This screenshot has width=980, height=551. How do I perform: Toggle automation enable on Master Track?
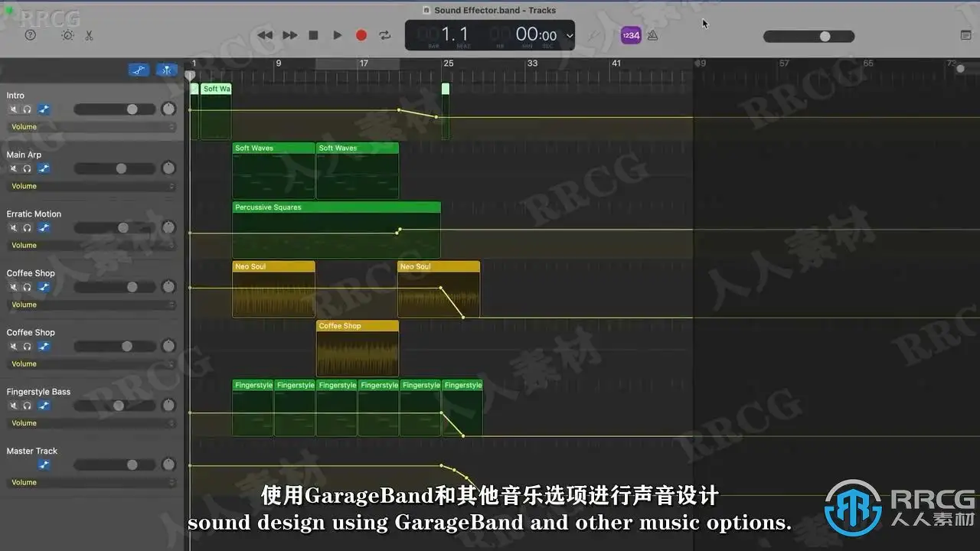[x=44, y=465]
